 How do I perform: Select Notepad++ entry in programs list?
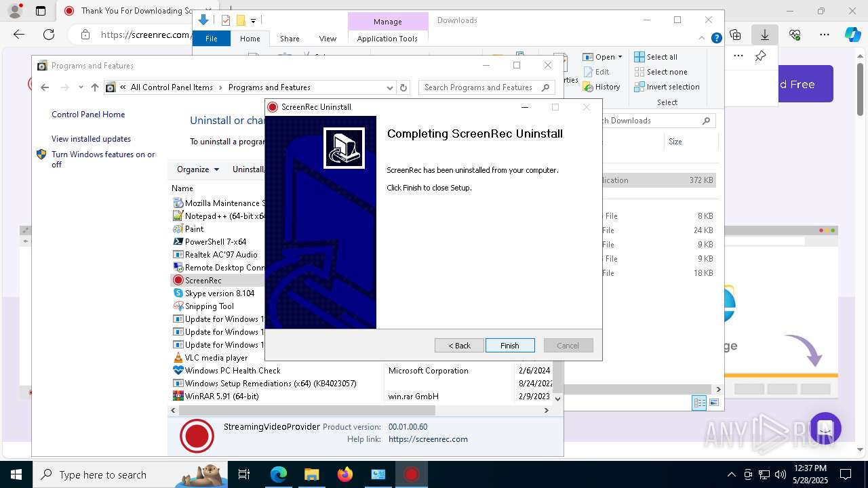pos(217,216)
